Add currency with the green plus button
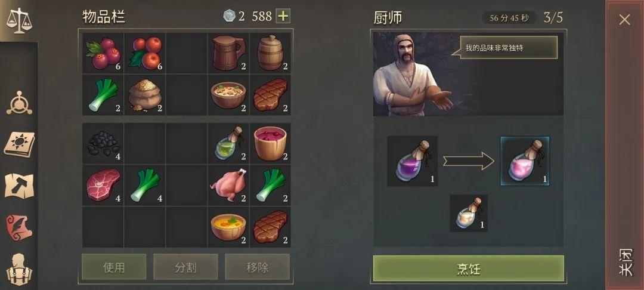Viewport: 644px width, 290px height. pos(283,16)
